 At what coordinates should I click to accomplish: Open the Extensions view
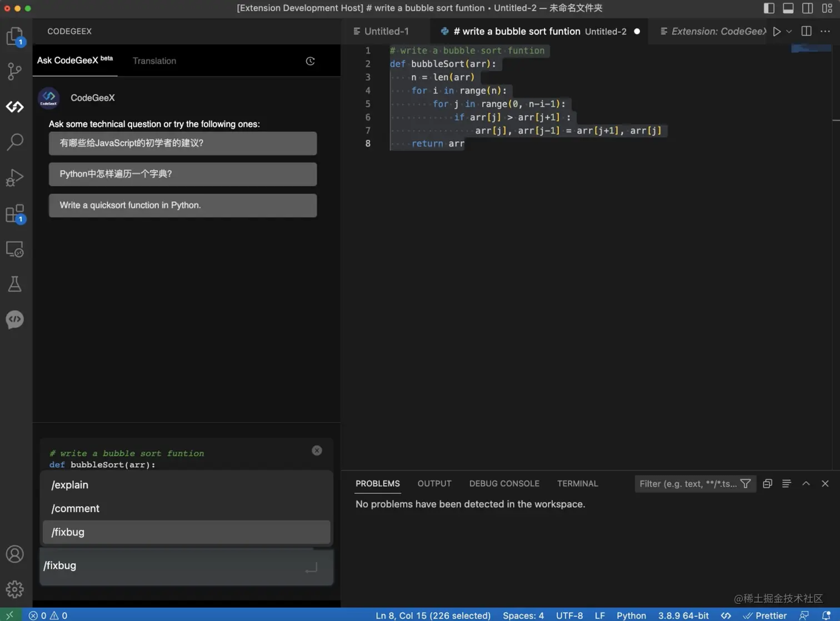click(x=15, y=213)
